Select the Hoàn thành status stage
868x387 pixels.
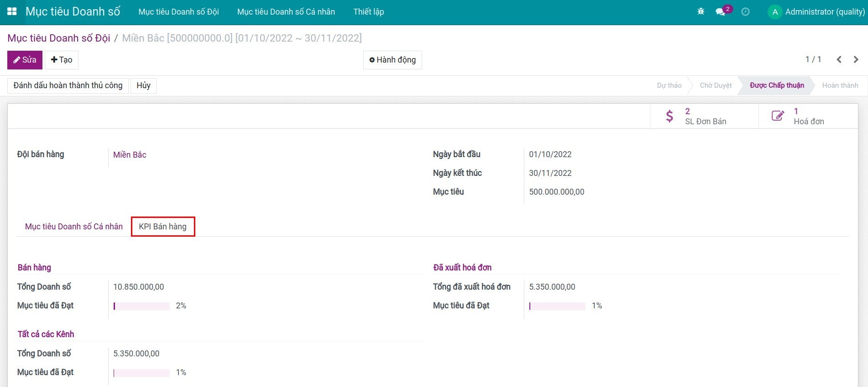coord(840,85)
